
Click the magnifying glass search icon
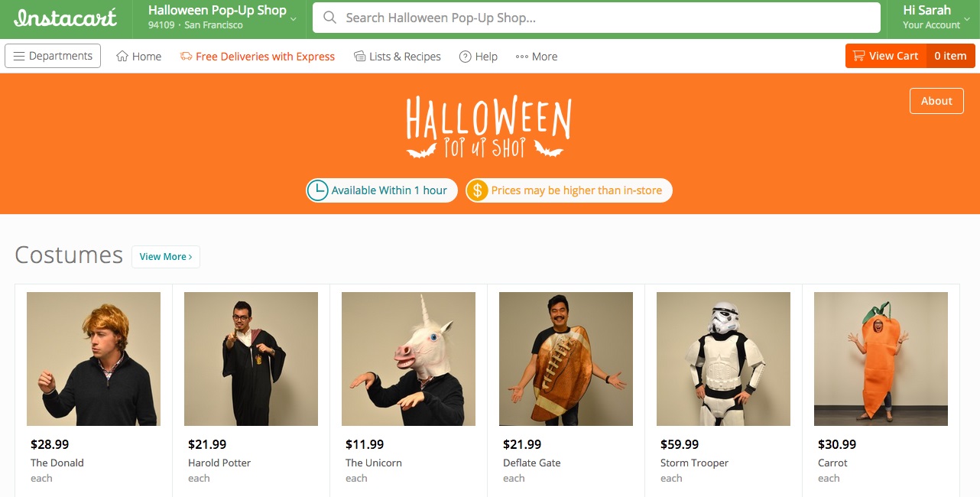click(x=329, y=18)
